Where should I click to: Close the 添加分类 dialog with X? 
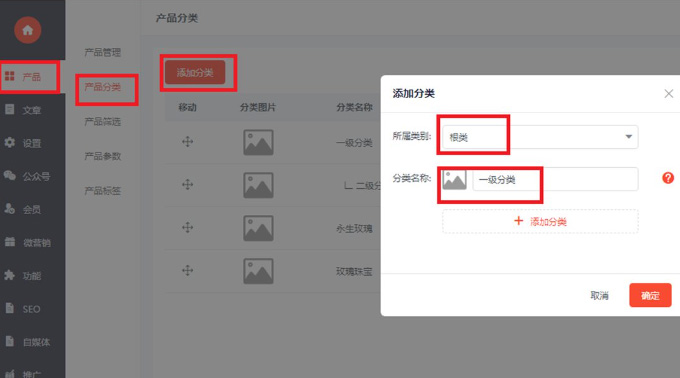coord(669,94)
